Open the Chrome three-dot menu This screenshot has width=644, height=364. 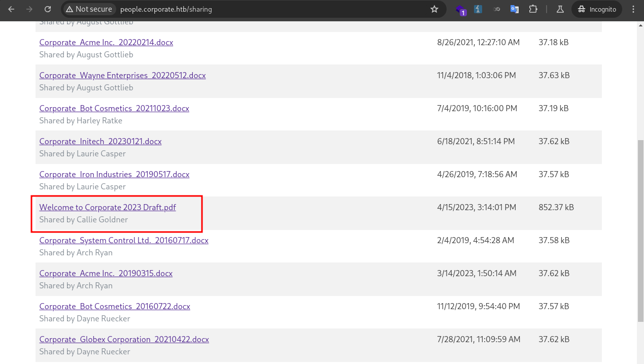(x=633, y=9)
